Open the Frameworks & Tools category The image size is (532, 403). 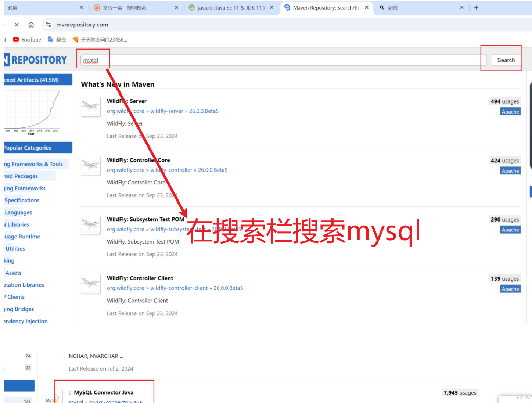pos(33,164)
